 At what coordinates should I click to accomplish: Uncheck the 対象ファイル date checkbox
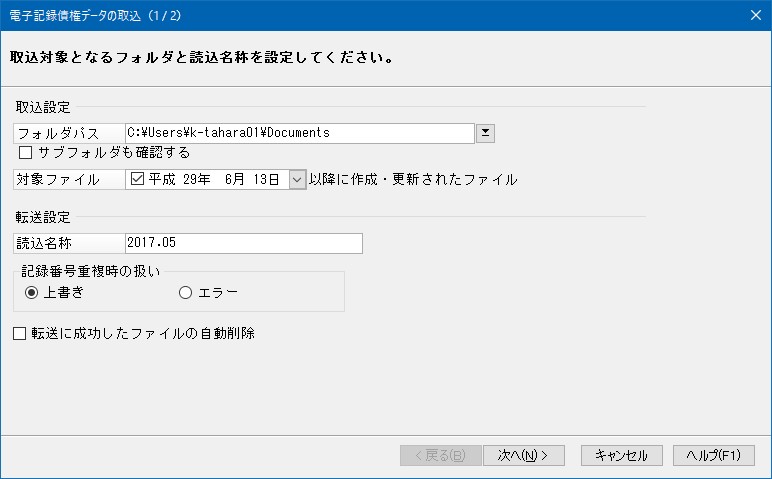tap(138, 180)
